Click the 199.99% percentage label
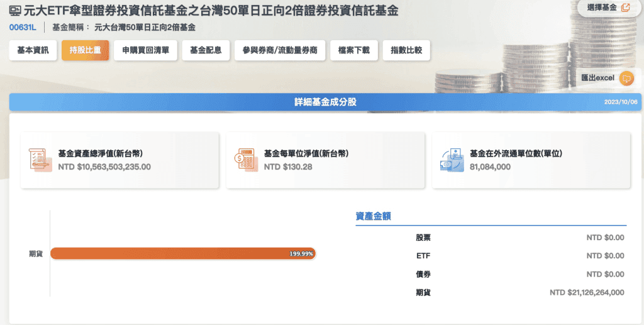The image size is (644, 325). [301, 253]
